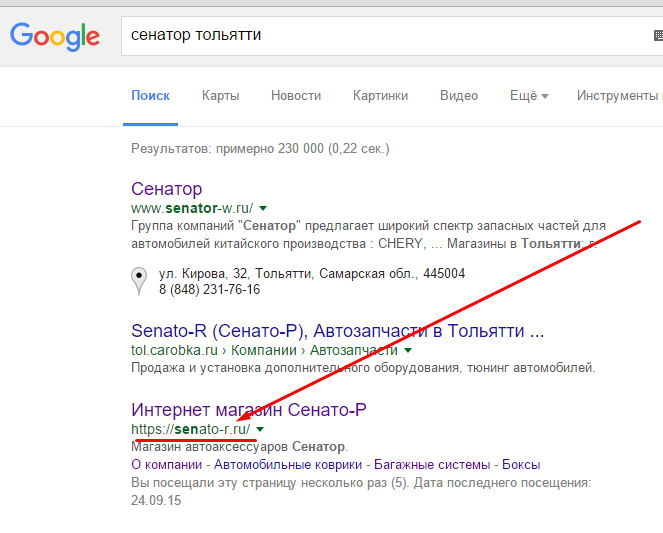The width and height of the screenshot is (663, 533).
Task: Open the Новости tab
Action: pyautogui.click(x=296, y=96)
